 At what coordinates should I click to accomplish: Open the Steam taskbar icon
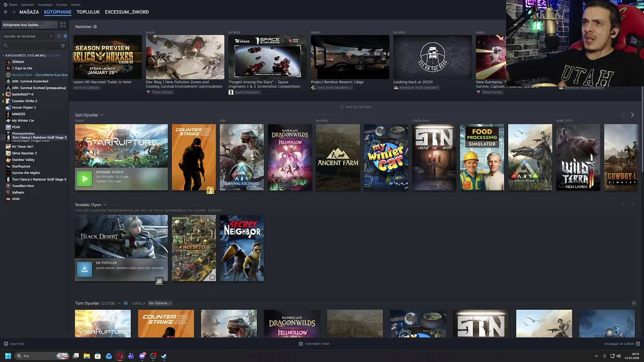(x=164, y=356)
